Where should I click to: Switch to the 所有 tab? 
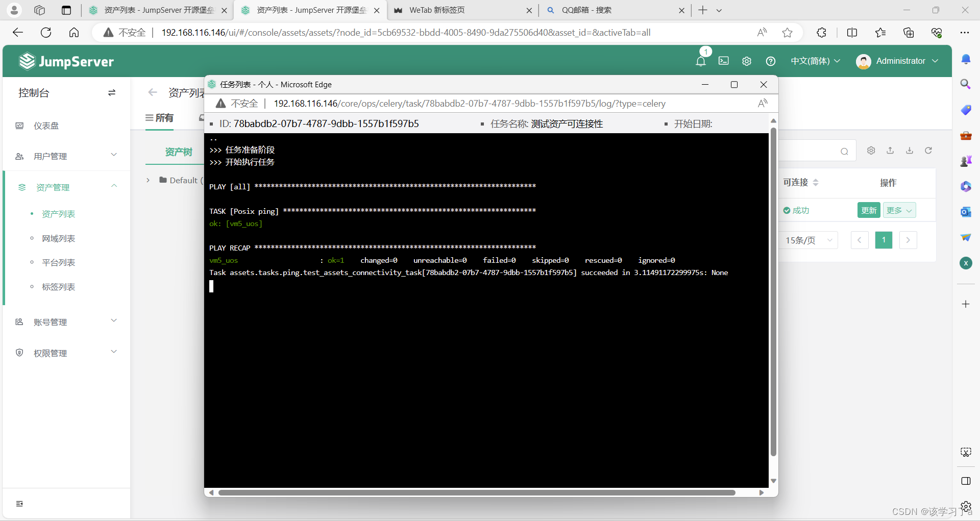159,118
